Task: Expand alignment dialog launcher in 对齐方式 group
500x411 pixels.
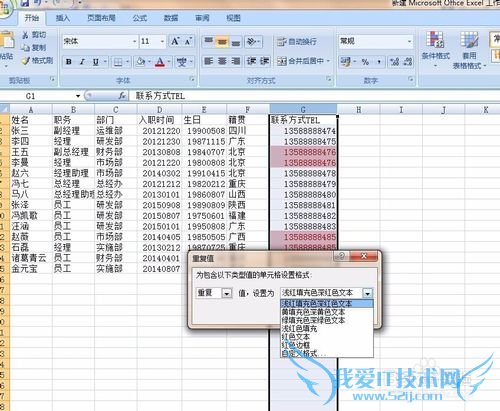Action: pos(329,79)
